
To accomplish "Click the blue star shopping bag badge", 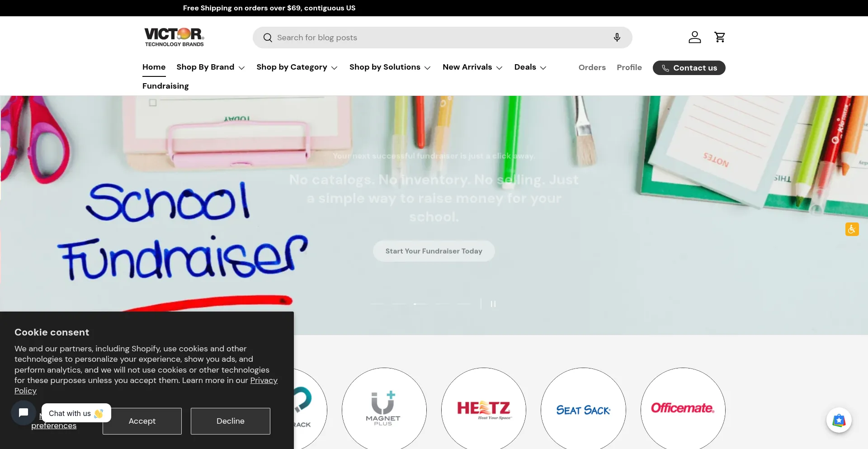I will click(x=839, y=420).
